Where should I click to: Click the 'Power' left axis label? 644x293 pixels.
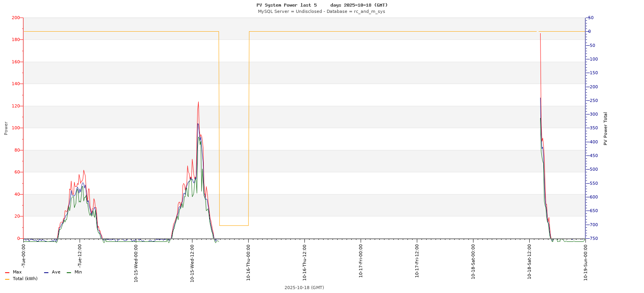click(x=6, y=128)
